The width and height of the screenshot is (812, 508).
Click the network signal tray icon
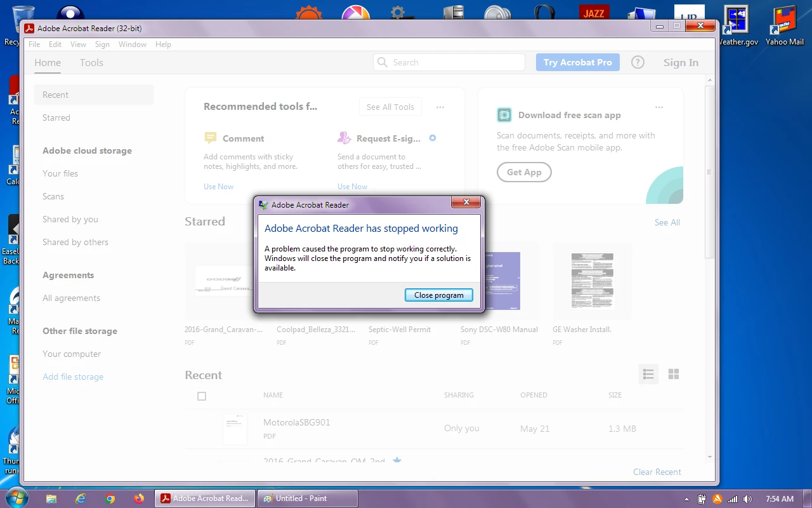(x=733, y=499)
